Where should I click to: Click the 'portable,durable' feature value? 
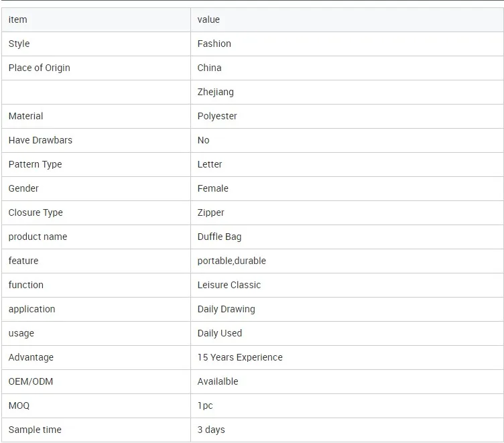coord(232,261)
